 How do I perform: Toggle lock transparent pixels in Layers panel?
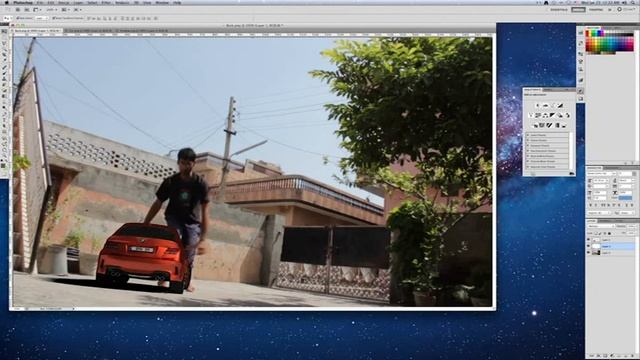[x=596, y=233]
